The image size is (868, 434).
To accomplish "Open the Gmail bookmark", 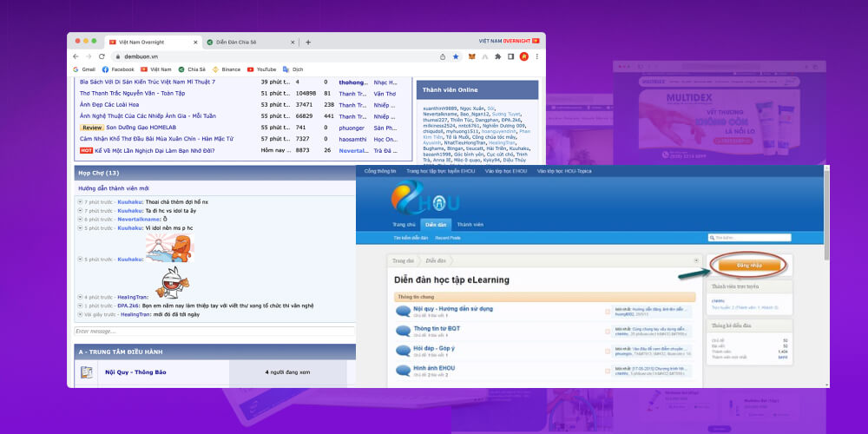I will click(x=84, y=69).
